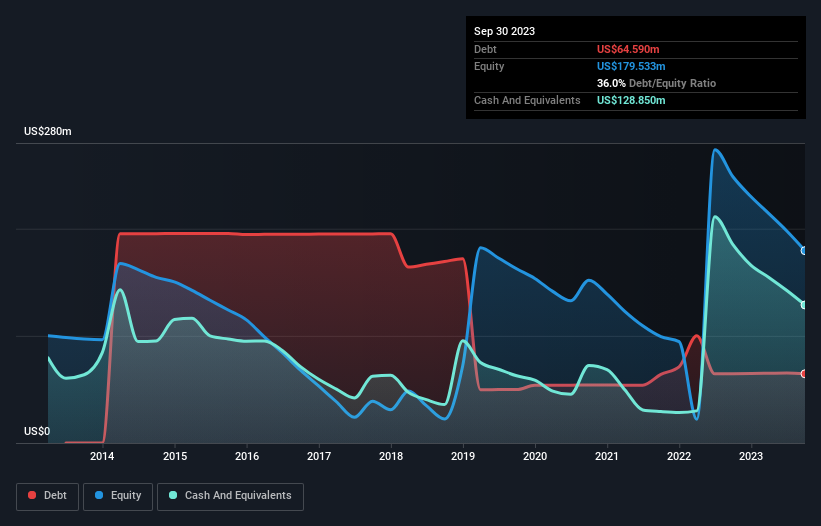
Task: Click the Debt label in tooltip
Action: [485, 49]
